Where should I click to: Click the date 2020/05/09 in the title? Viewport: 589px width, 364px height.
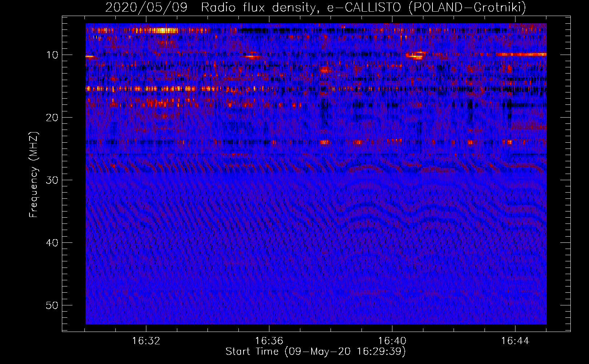pyautogui.click(x=146, y=7)
